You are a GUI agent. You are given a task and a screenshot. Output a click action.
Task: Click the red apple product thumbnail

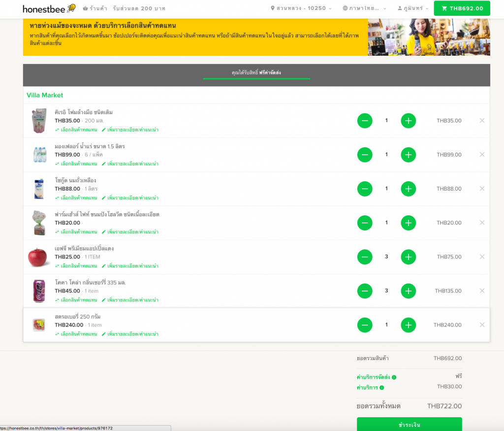tap(39, 257)
